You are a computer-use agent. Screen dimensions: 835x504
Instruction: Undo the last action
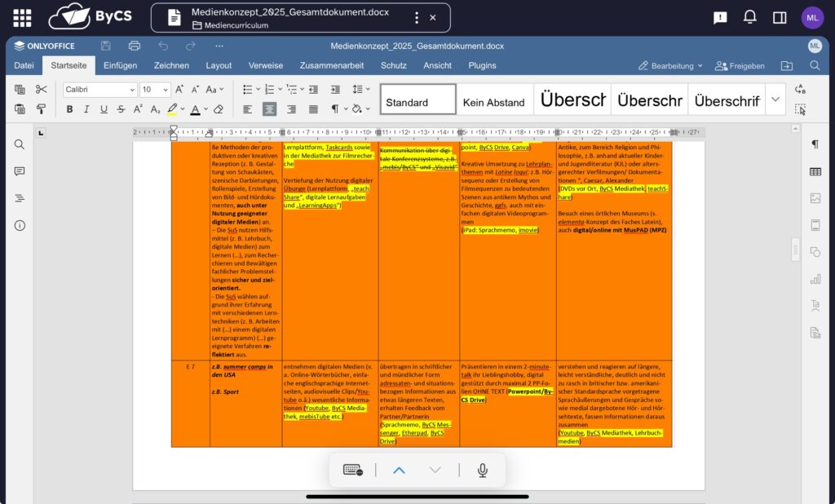click(163, 46)
